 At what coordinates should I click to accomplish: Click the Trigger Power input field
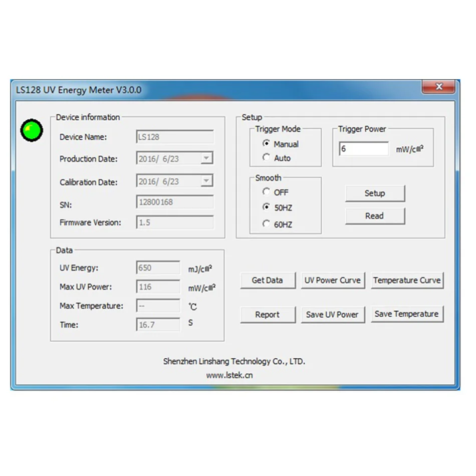364,149
